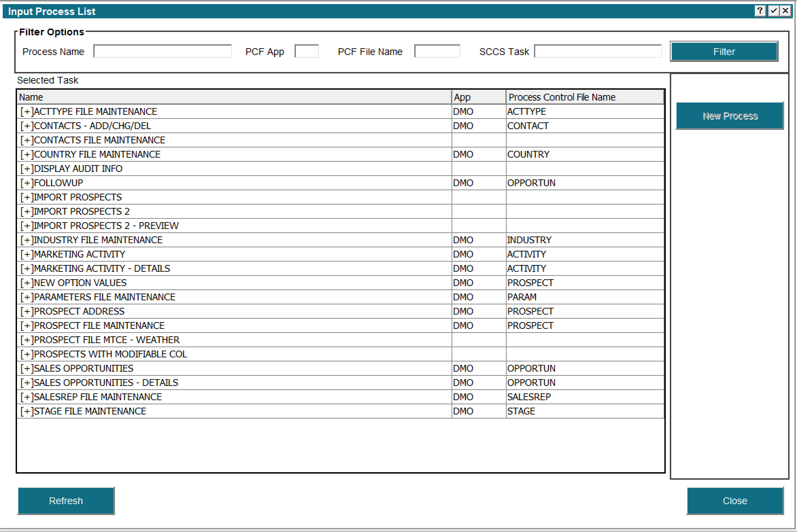Expand MARKETING ACTIVITY - DETAILS entry

pos(27,268)
